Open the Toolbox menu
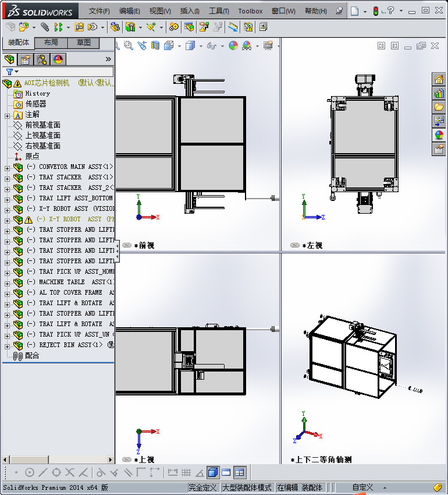Image resolution: width=448 pixels, height=495 pixels. point(250,11)
